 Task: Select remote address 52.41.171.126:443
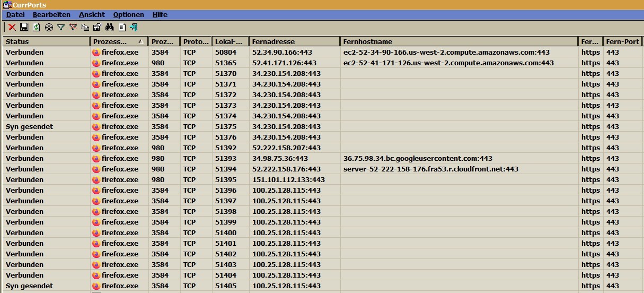(284, 63)
